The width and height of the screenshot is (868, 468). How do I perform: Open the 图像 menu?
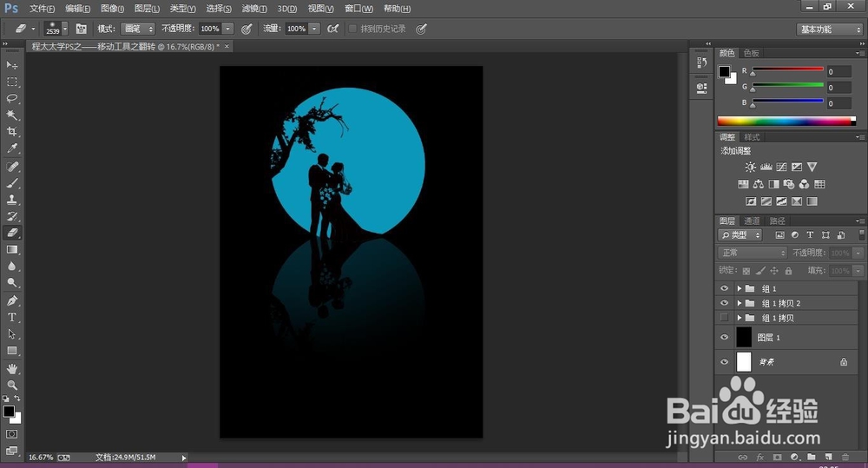112,8
